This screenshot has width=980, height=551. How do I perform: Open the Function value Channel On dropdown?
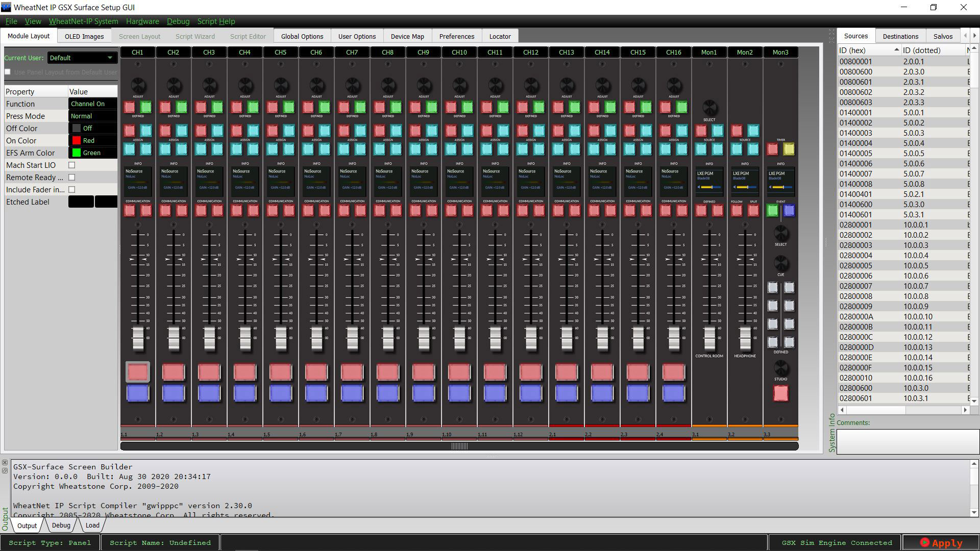(x=93, y=104)
